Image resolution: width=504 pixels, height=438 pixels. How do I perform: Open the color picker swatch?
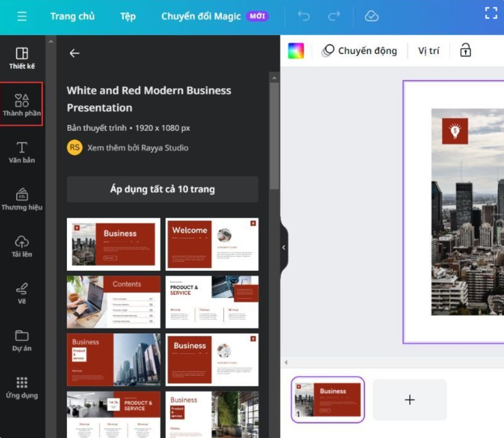point(296,50)
